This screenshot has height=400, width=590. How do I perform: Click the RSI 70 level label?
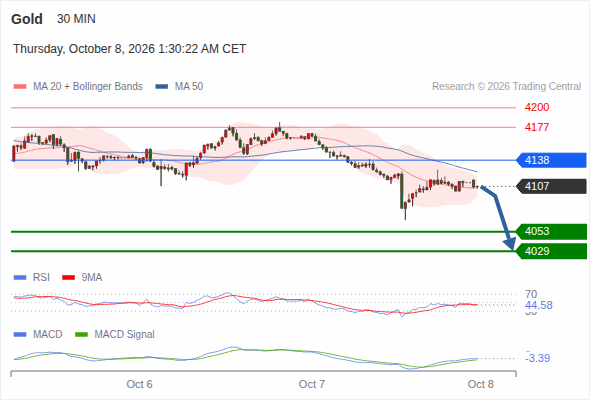point(531,294)
